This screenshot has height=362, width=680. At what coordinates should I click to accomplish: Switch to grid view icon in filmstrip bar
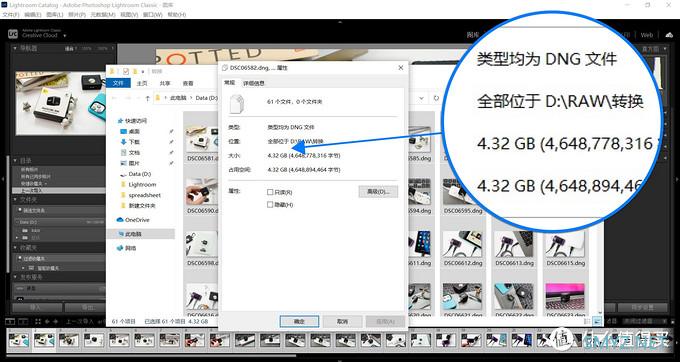[x=38, y=322]
